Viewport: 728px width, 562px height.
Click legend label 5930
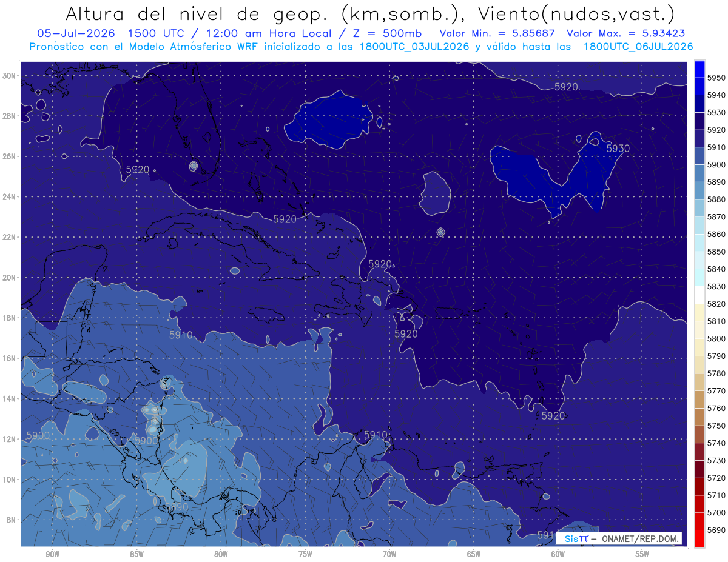click(716, 112)
